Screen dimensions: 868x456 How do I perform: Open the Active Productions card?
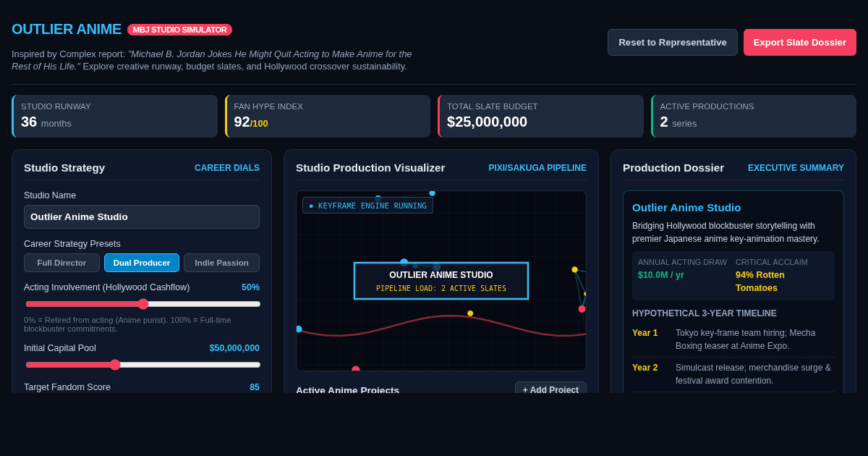pyautogui.click(x=754, y=116)
